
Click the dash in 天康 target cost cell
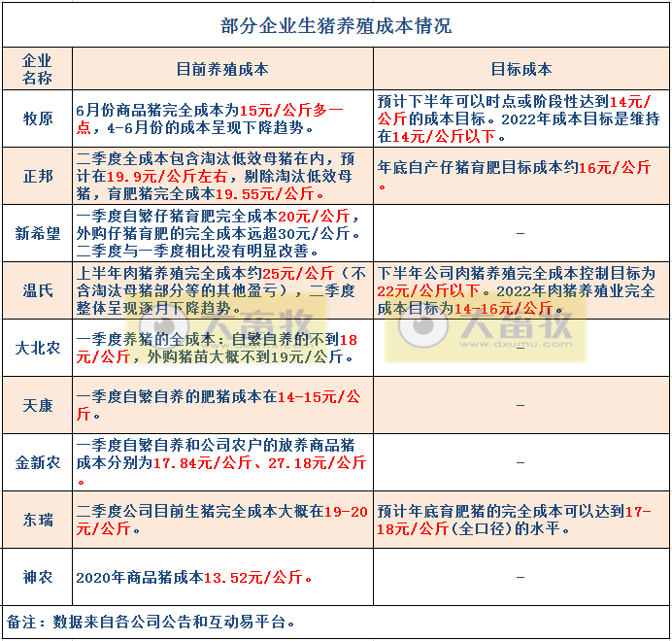pyautogui.click(x=521, y=405)
